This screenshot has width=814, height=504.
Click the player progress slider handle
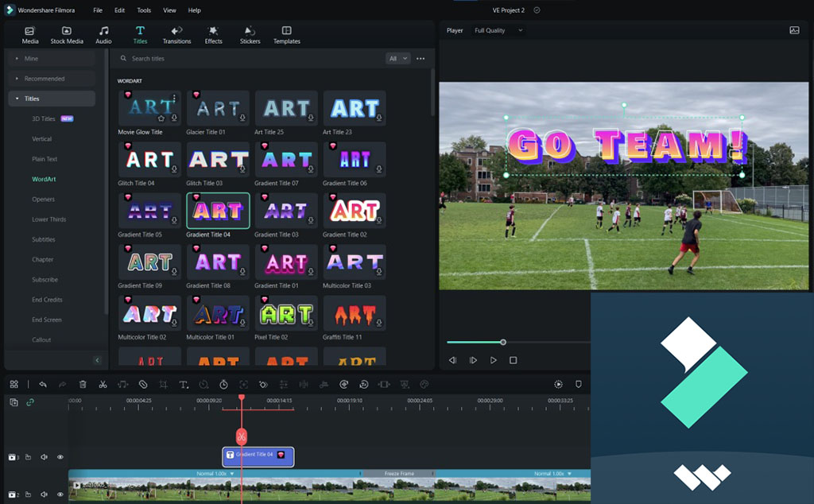coord(503,342)
